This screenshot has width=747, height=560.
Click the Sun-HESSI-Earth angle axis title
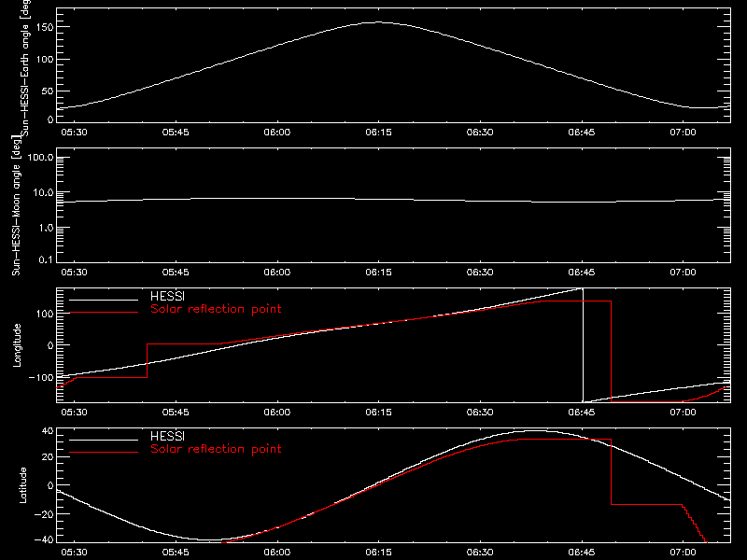(25, 66)
